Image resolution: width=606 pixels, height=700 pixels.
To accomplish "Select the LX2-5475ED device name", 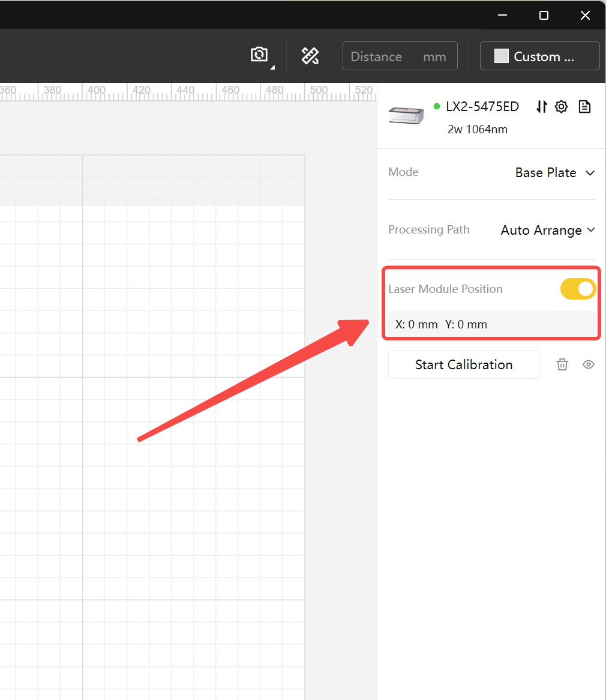I will pos(482,107).
